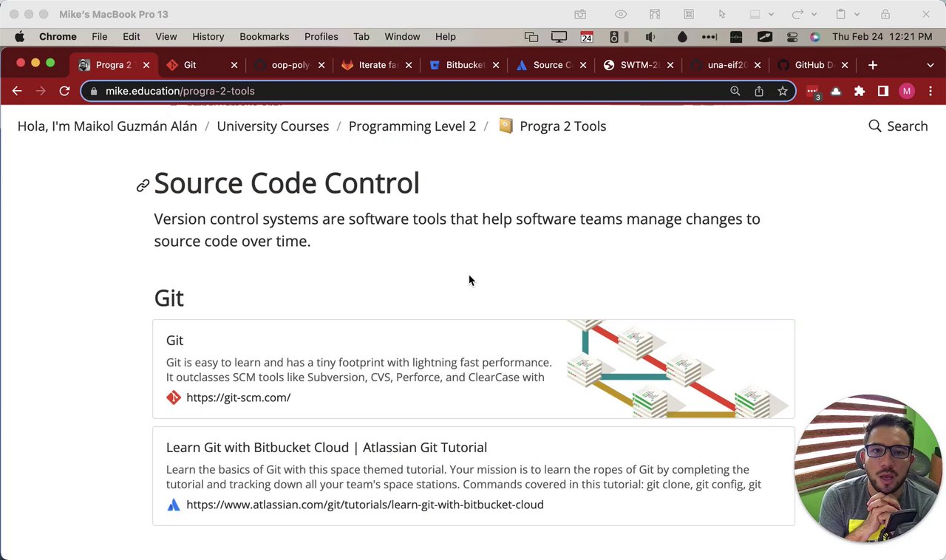Open a new tab with plus button

873,65
